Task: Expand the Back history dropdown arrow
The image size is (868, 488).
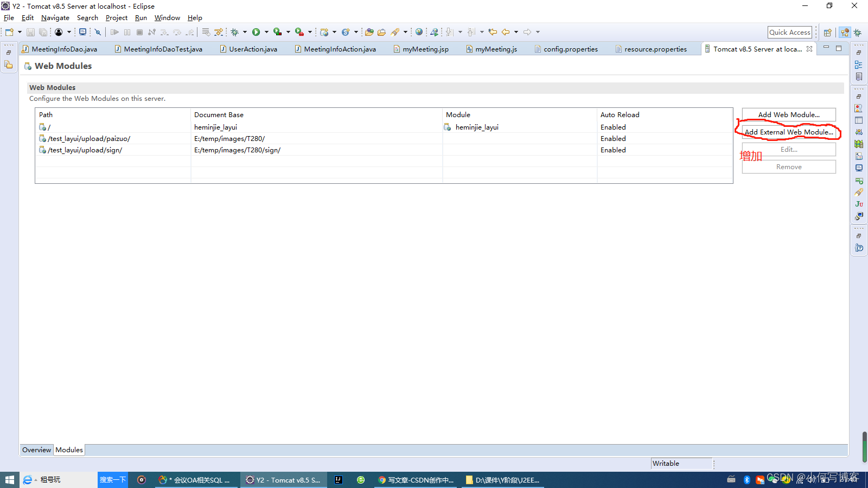Action: 516,32
